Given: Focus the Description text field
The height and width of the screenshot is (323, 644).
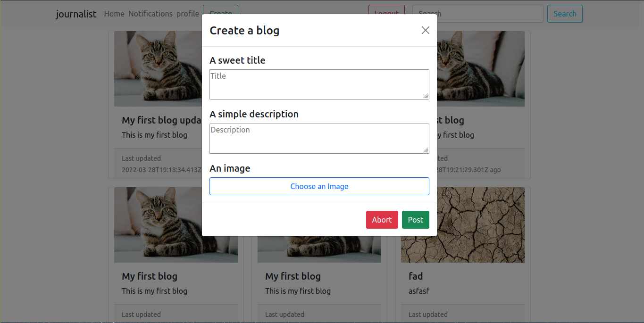Looking at the screenshot, I should [318, 138].
